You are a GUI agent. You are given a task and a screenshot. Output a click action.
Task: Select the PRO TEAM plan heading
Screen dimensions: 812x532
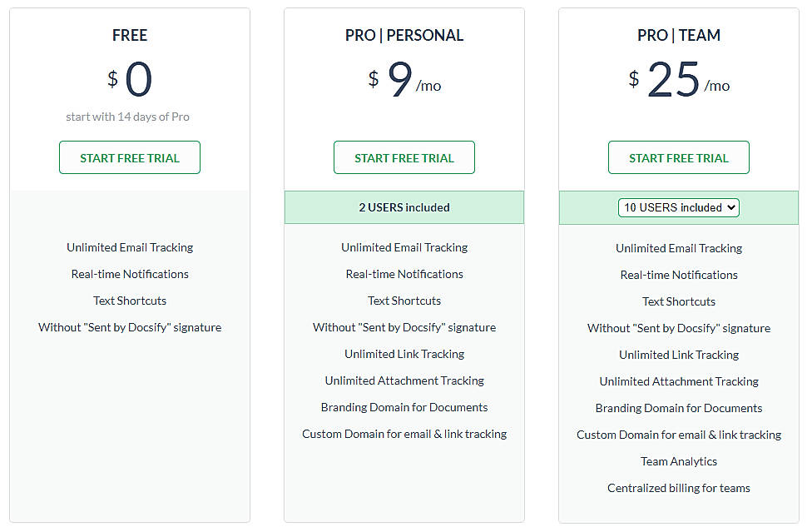tap(678, 35)
